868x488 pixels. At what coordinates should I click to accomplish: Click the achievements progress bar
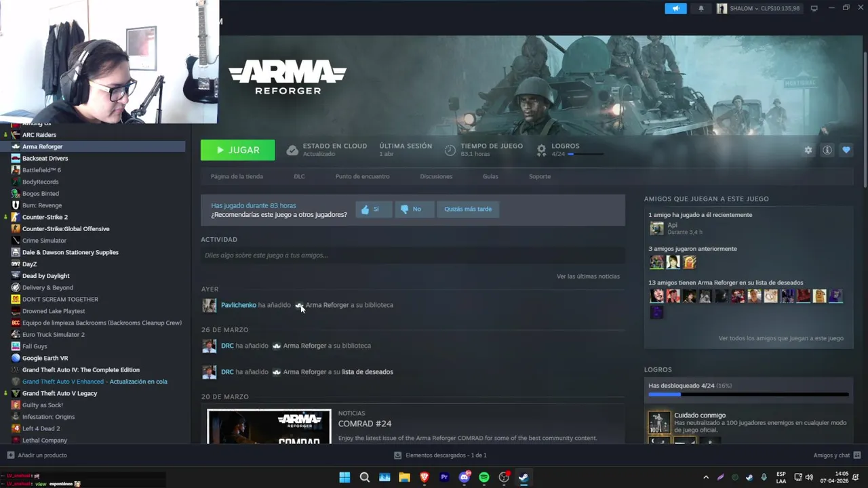[x=748, y=394]
